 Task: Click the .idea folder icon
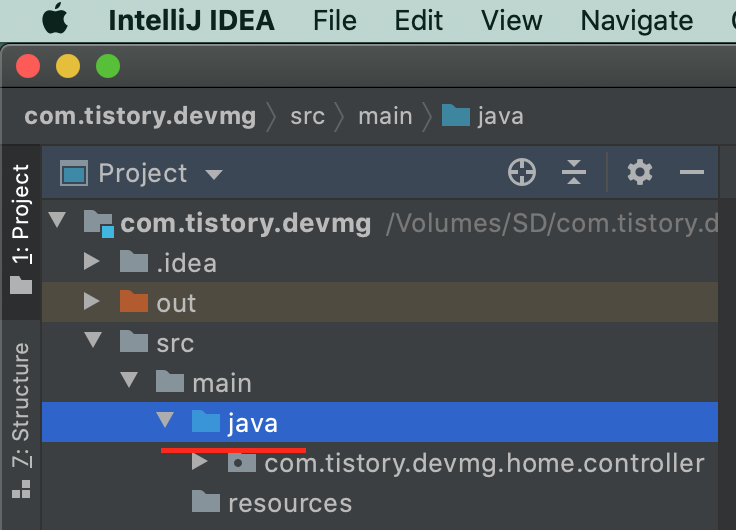[x=134, y=261]
